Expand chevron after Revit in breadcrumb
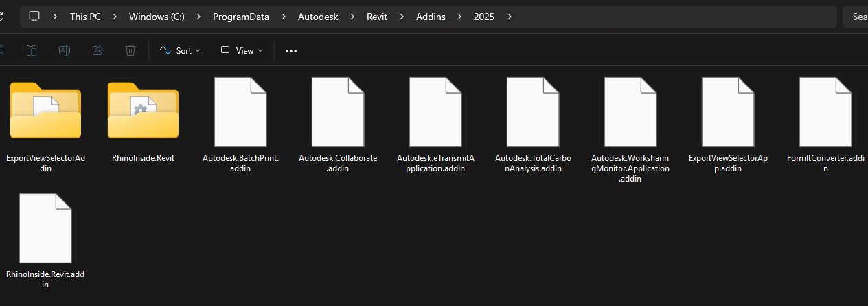The image size is (868, 306). click(402, 17)
